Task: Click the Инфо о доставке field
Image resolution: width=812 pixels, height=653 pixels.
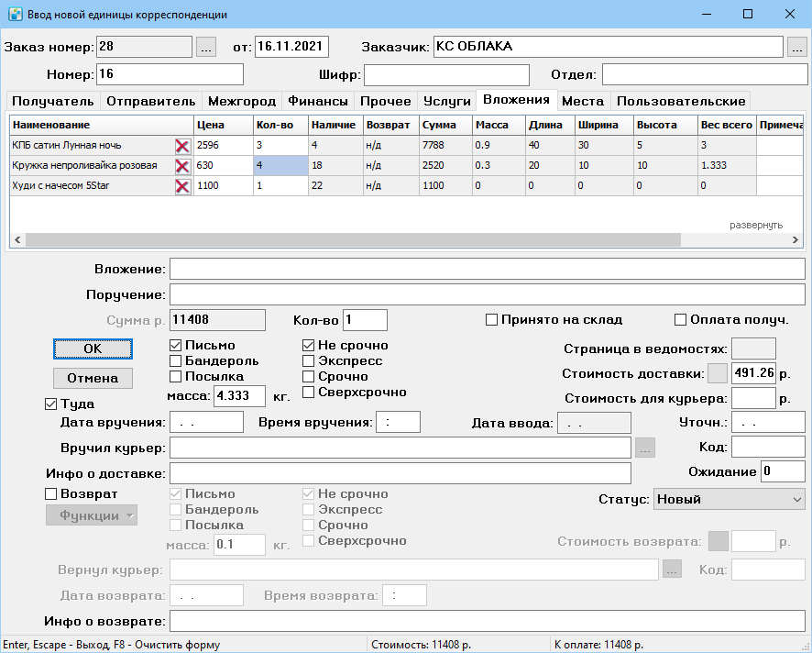Action: (x=401, y=473)
